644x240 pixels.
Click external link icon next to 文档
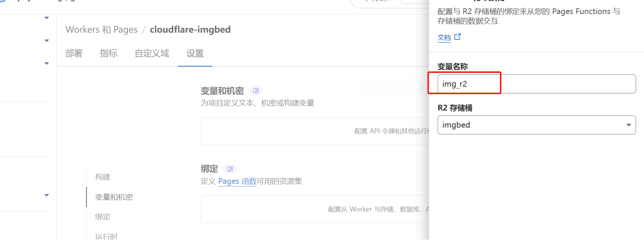(457, 37)
